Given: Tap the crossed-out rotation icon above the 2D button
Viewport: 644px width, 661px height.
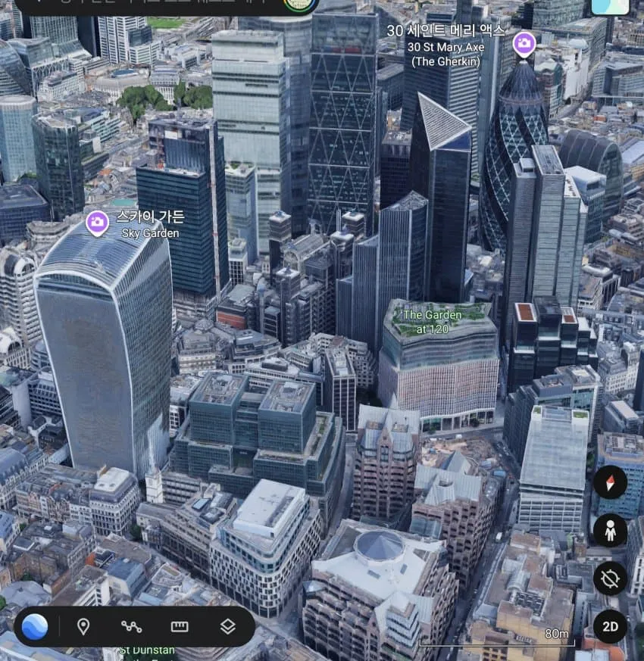Looking at the screenshot, I should point(610,578).
